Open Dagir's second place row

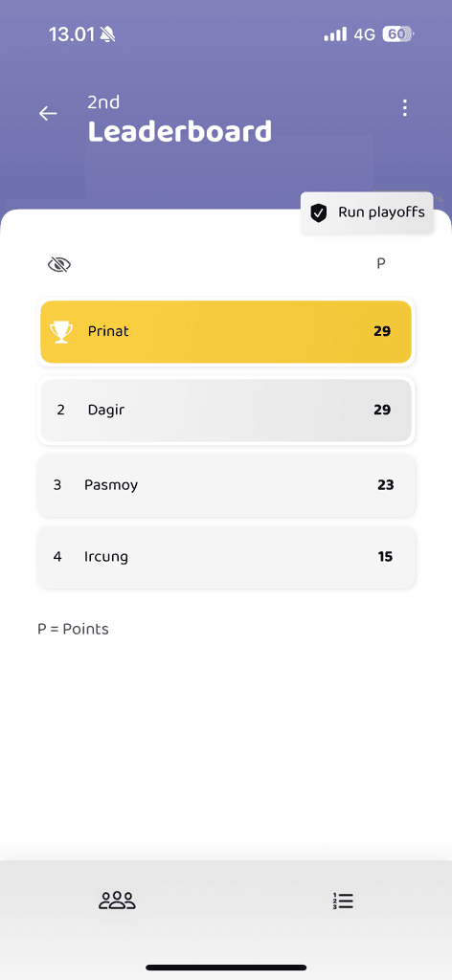pos(226,410)
